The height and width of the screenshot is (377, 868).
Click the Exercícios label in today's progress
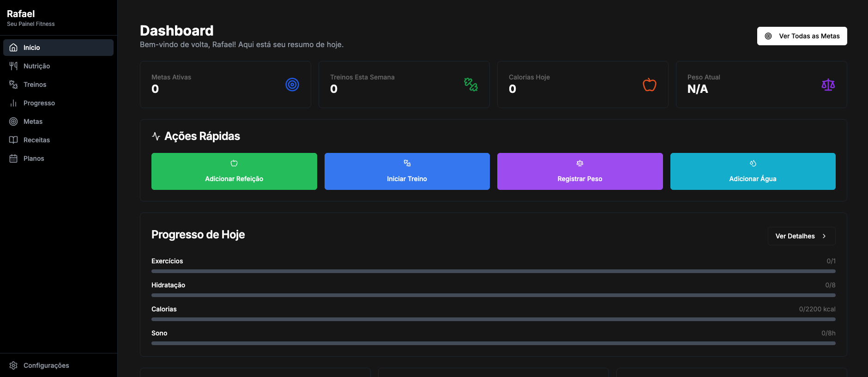pos(167,261)
